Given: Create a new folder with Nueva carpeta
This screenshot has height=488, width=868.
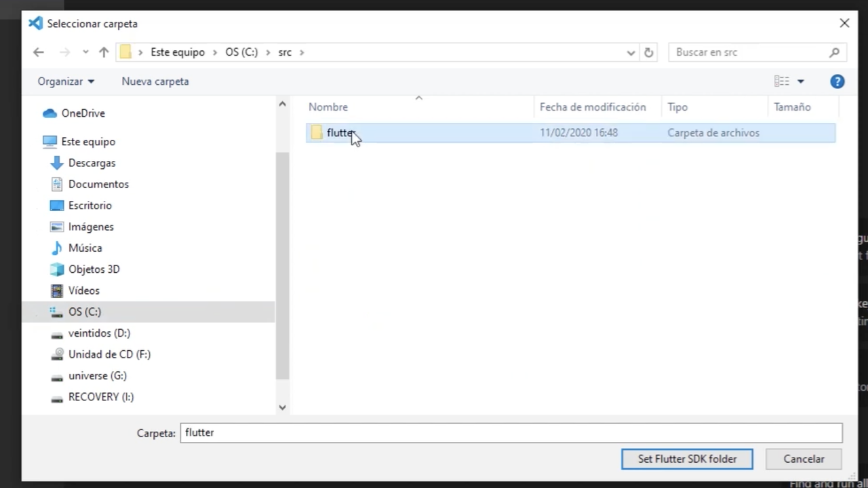Looking at the screenshot, I should pos(155,81).
